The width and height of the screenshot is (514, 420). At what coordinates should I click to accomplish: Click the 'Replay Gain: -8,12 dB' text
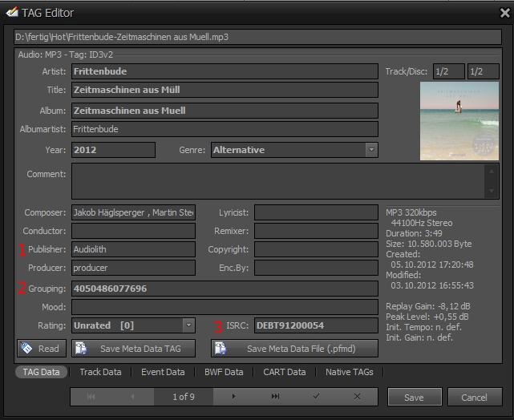(427, 306)
